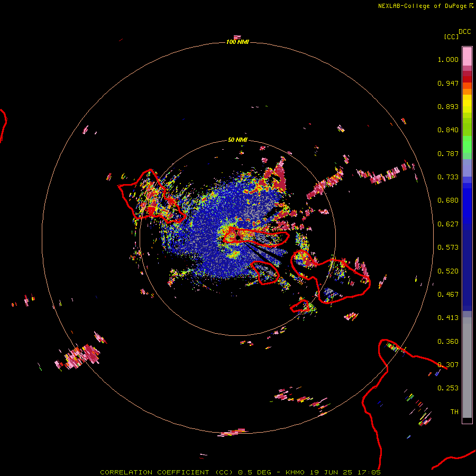The width and height of the screenshot is (476, 476).
Task: Click the red segment of the color bar
Action: 467,79
